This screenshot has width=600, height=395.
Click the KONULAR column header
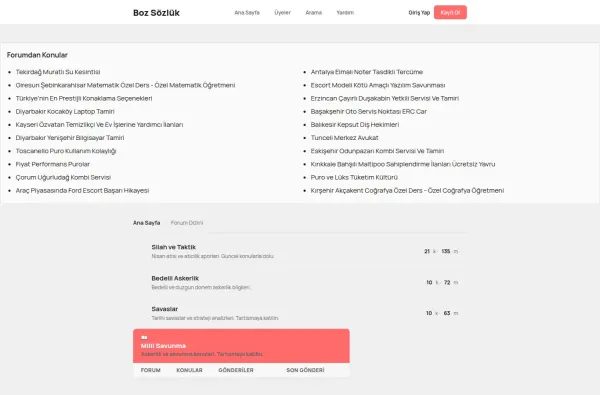[x=189, y=370]
